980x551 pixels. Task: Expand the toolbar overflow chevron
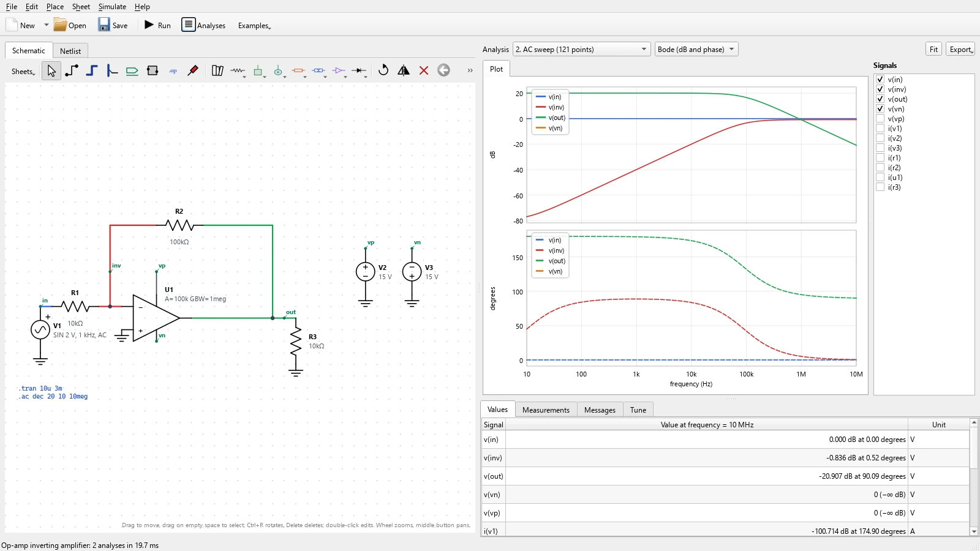pyautogui.click(x=470, y=70)
